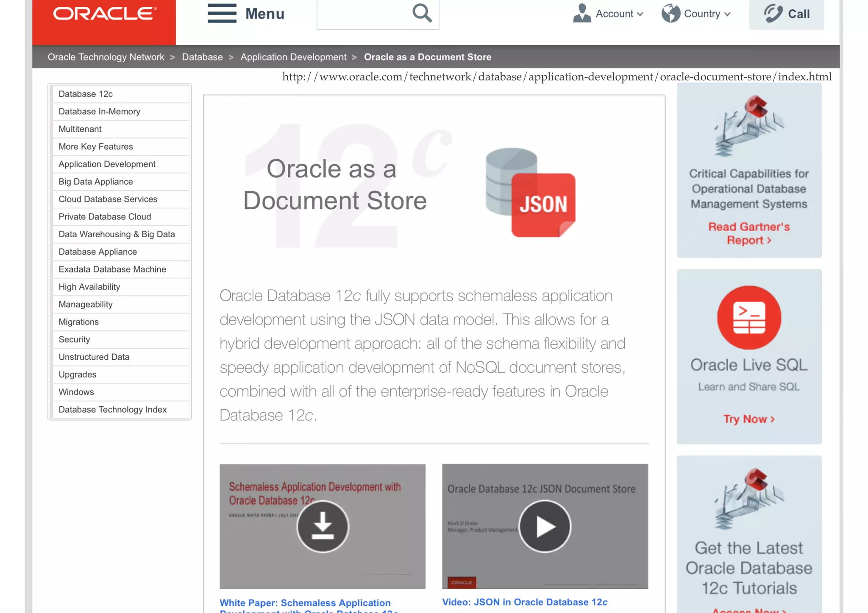This screenshot has height=613, width=868.
Task: Open Database Appliance sidebar item
Action: point(120,252)
